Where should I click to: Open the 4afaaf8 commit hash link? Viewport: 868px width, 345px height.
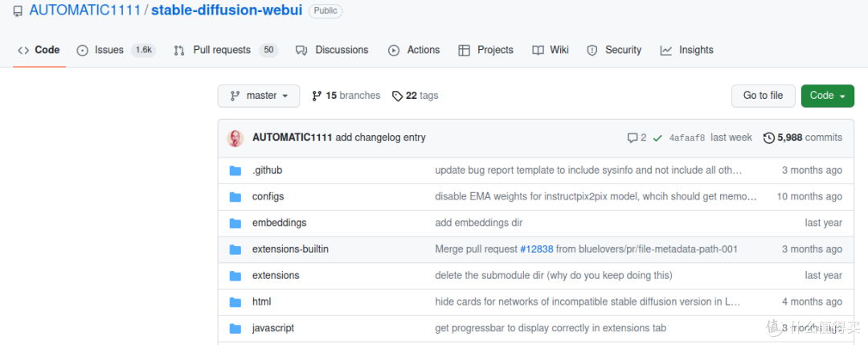(x=686, y=138)
